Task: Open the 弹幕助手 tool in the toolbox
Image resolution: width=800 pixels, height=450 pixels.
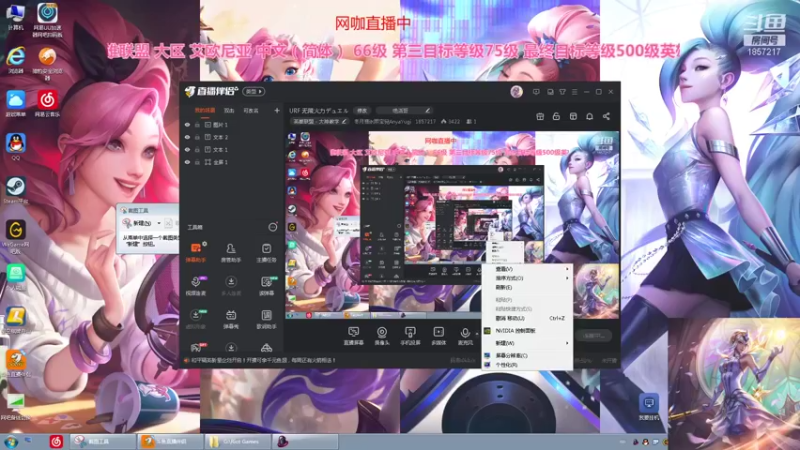Action: pyautogui.click(x=195, y=252)
